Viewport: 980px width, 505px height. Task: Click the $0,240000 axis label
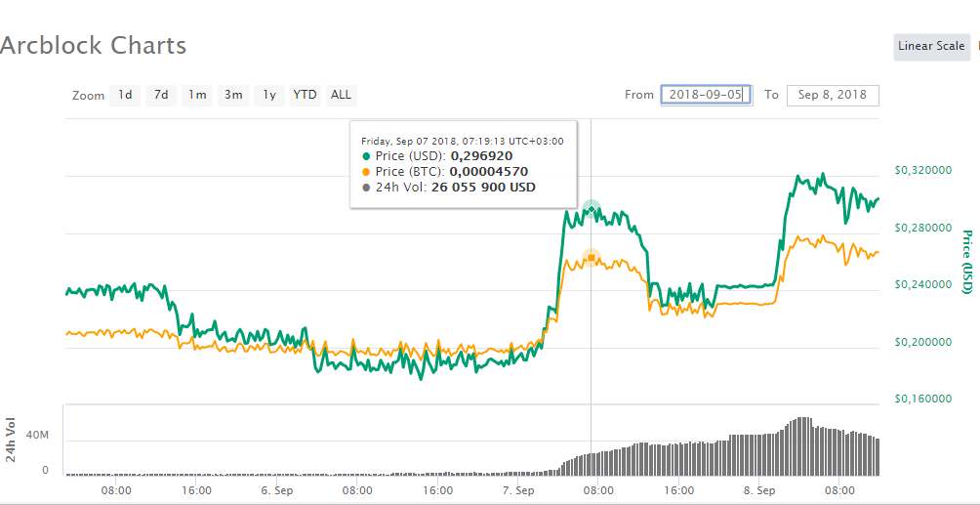[923, 284]
